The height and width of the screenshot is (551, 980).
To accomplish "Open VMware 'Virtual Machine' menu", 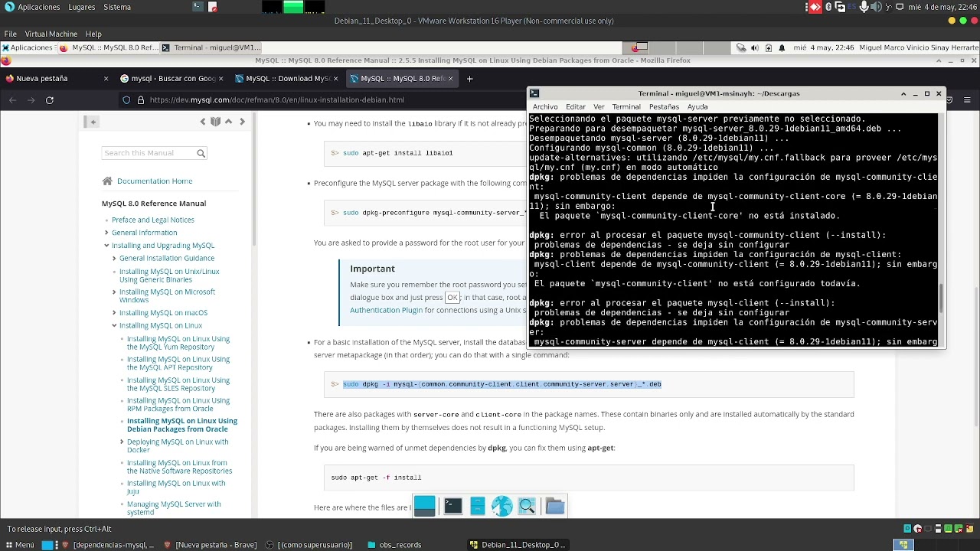I will point(51,34).
